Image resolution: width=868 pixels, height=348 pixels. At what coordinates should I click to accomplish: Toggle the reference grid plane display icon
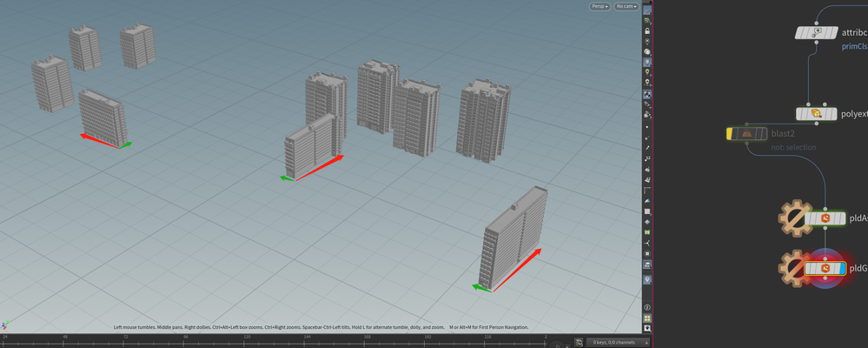pos(647,10)
